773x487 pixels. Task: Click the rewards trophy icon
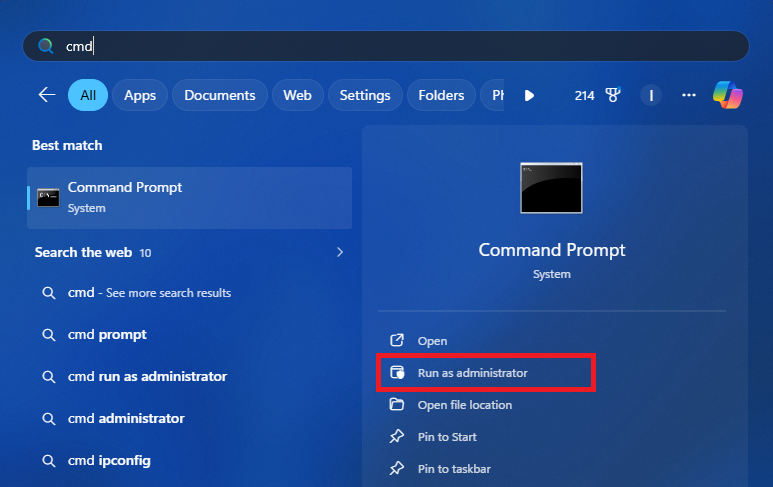coord(614,95)
